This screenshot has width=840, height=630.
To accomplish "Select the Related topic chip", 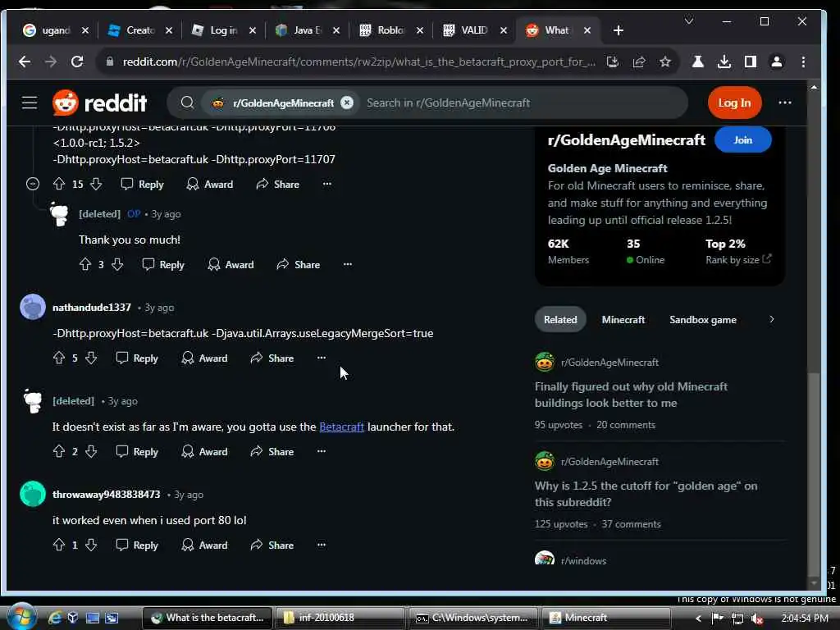I will (x=560, y=319).
